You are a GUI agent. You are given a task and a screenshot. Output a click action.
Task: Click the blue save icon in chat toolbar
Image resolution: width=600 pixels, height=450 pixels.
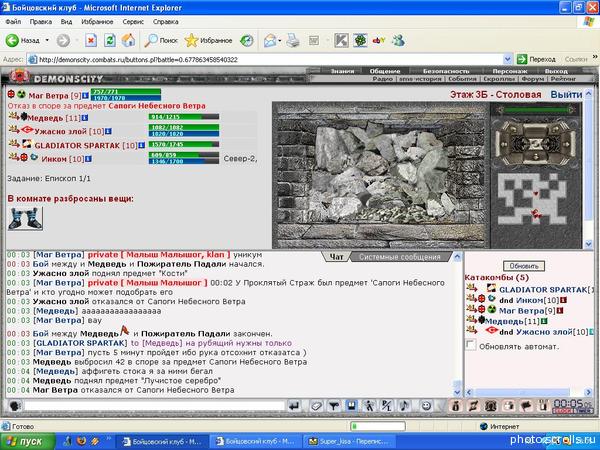coord(352,406)
